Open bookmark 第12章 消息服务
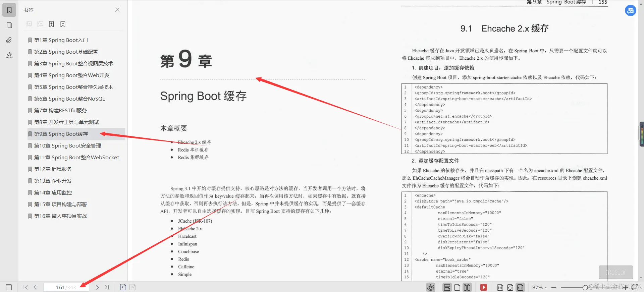Image resolution: width=644 pixels, height=292 pixels. (53, 169)
